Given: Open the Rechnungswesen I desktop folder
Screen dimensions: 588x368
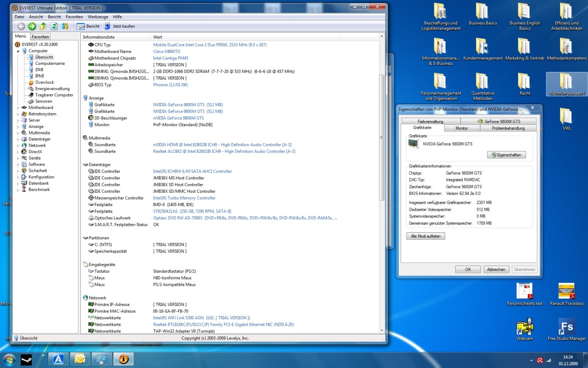Looking at the screenshot, I should 566,84.
